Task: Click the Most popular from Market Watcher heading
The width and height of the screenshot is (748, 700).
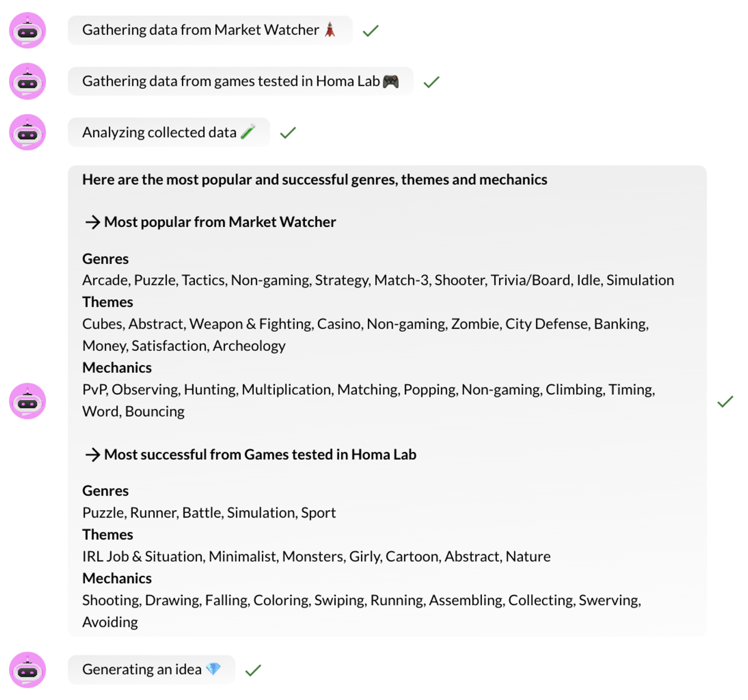Action: pyautogui.click(x=220, y=222)
